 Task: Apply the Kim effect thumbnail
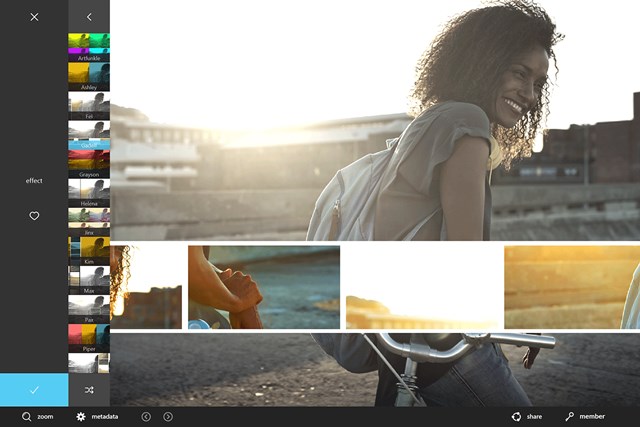[89, 247]
